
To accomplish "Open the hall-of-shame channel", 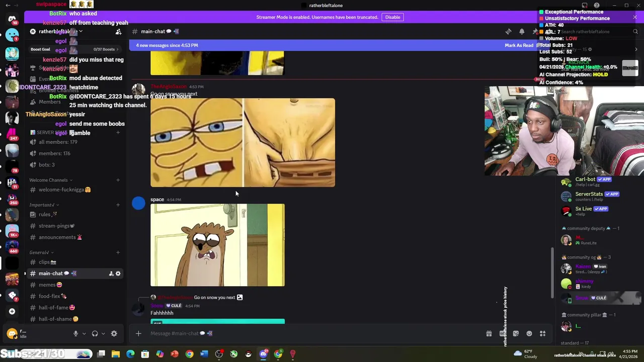I will click(x=74, y=319).
